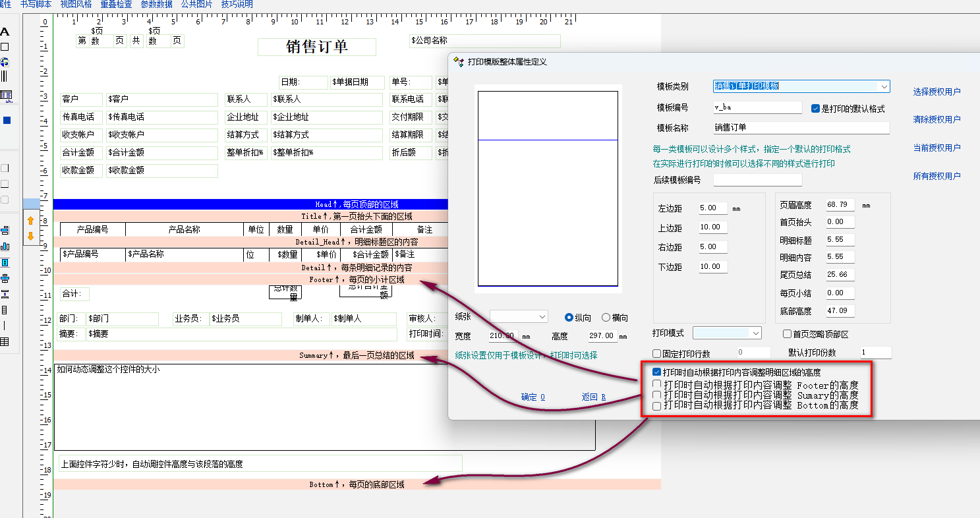Screen dimensions: 980x518
Task: Check auto-adjust Footer height option
Action: 656,384
